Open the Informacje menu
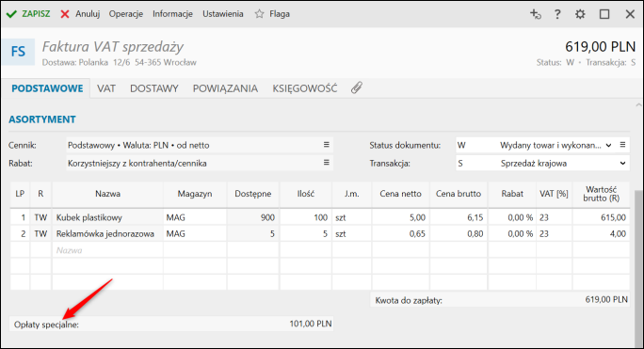The width and height of the screenshot is (644, 349). (x=172, y=14)
